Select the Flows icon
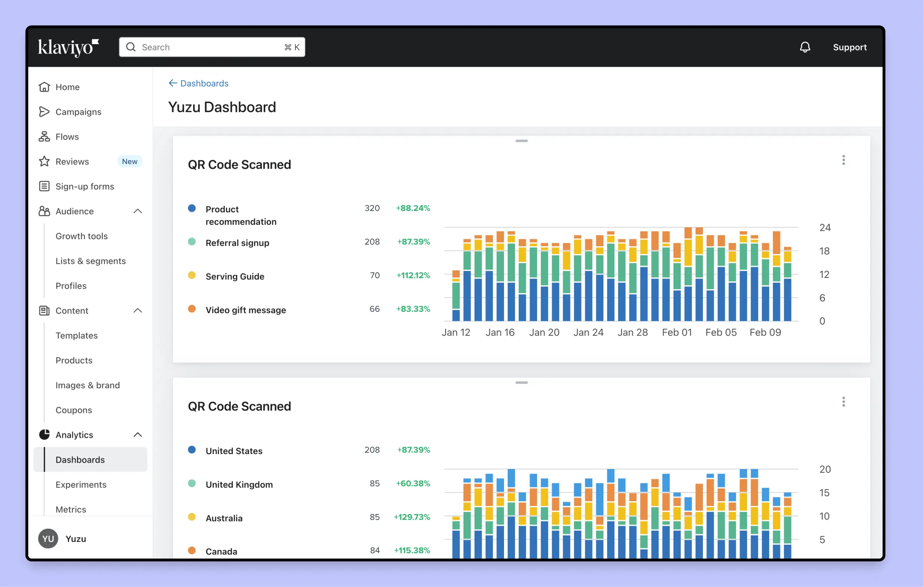The height and width of the screenshot is (587, 924). 44,137
